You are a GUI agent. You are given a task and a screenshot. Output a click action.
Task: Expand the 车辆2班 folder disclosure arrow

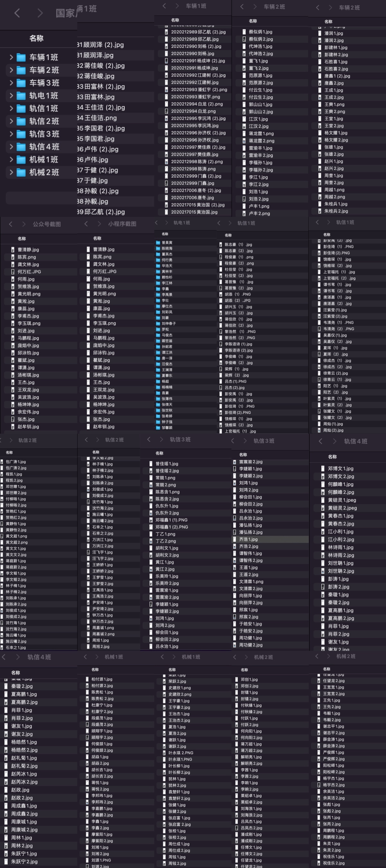tap(12, 70)
